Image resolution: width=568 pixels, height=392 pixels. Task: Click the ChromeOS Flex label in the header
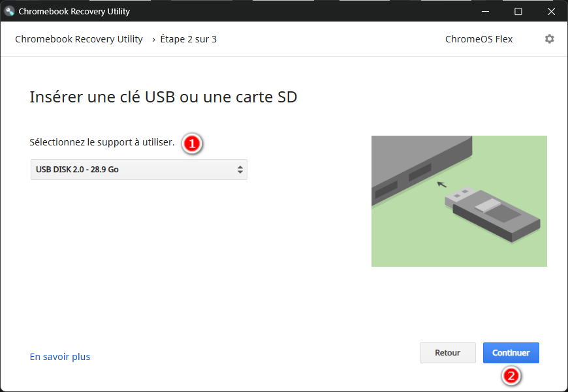tap(479, 39)
